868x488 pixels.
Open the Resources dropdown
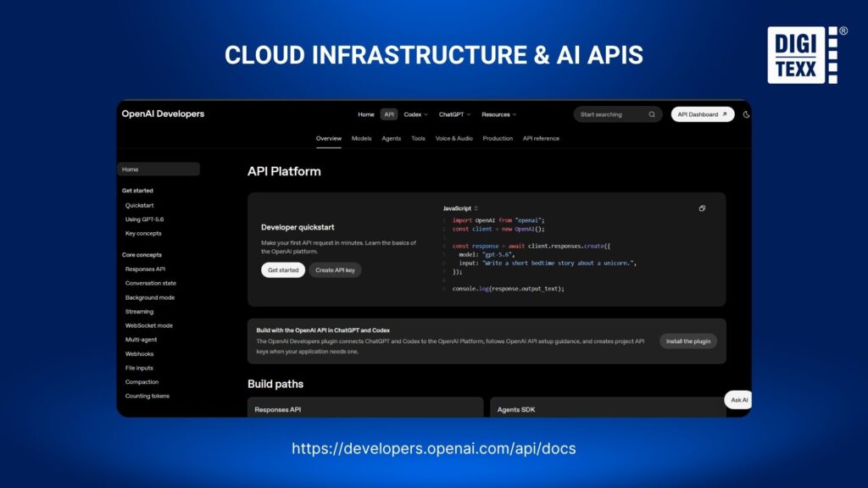[498, 114]
